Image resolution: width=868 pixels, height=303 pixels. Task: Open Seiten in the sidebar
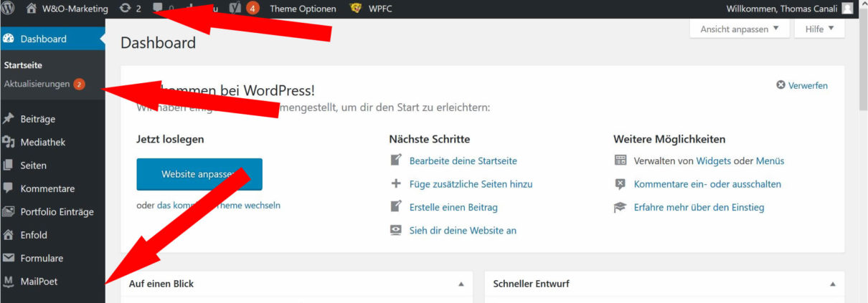point(34,165)
